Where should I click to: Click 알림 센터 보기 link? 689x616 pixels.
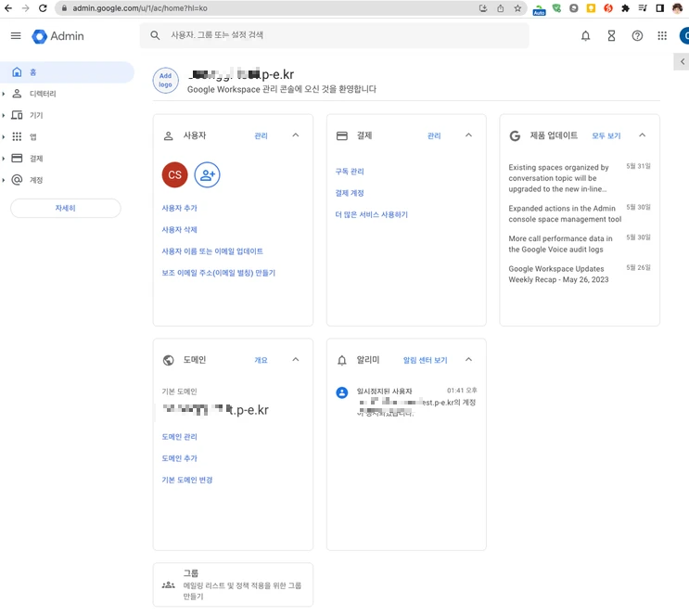pos(425,360)
